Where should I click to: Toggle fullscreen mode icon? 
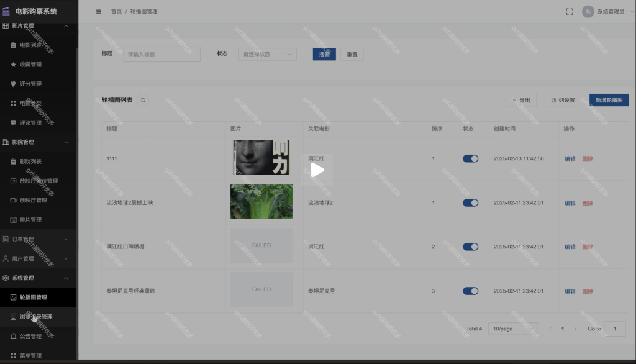tap(570, 11)
